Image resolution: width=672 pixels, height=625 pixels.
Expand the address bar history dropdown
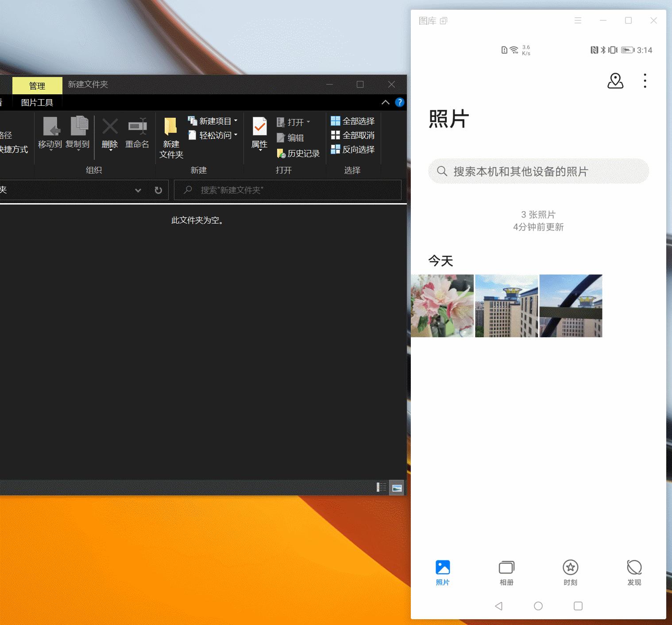tap(138, 190)
